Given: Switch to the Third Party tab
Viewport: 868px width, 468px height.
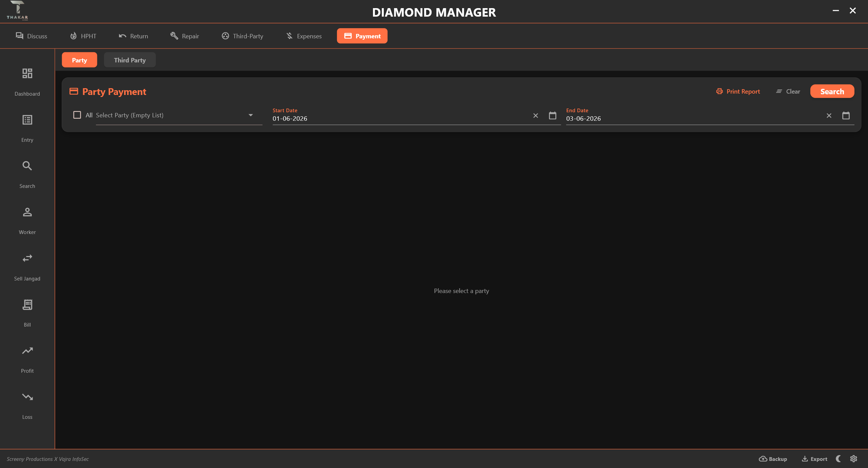Looking at the screenshot, I should click(130, 60).
